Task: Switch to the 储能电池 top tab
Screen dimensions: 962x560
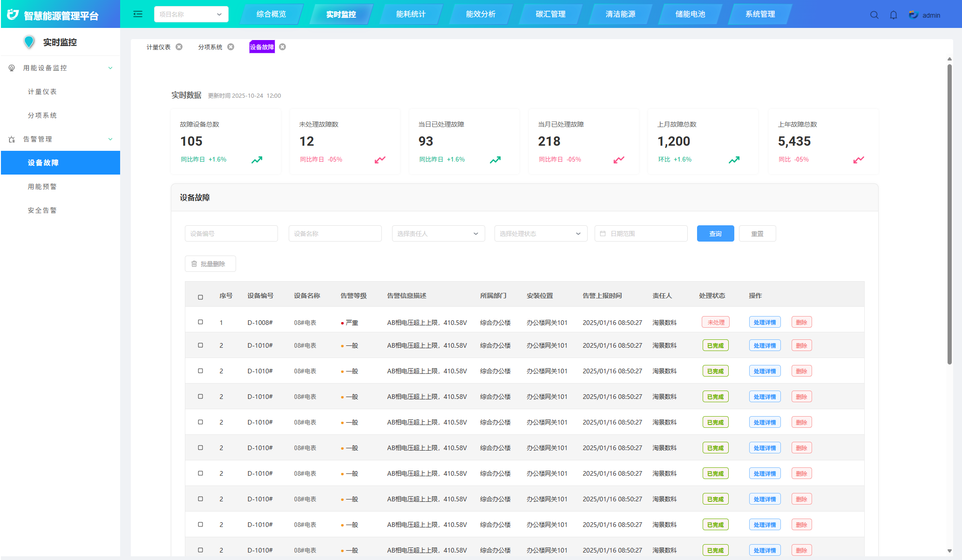Action: click(x=691, y=14)
